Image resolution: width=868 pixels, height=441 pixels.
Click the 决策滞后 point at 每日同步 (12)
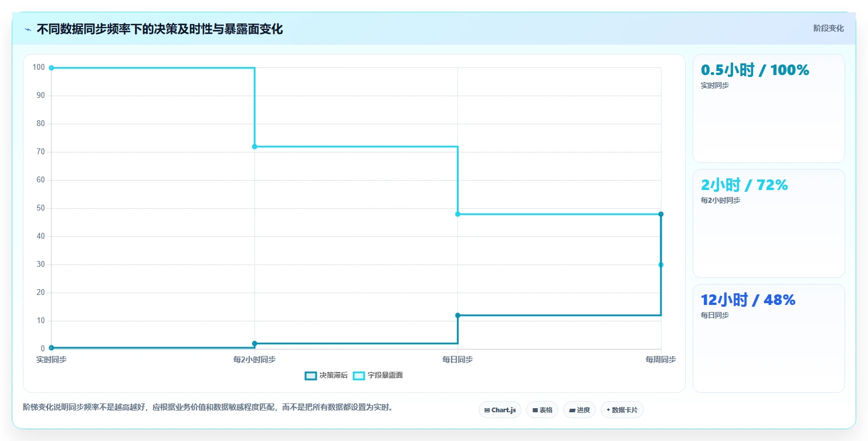pyautogui.click(x=457, y=316)
